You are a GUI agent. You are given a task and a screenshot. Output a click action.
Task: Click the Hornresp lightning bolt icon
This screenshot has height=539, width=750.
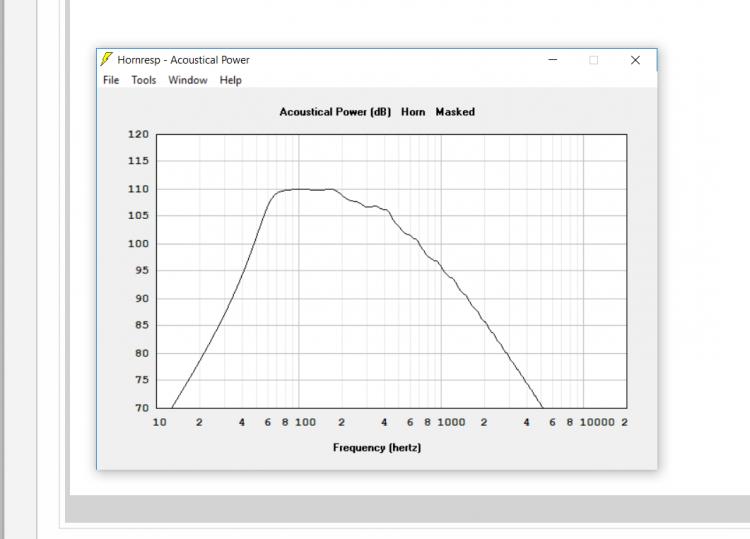(x=107, y=59)
